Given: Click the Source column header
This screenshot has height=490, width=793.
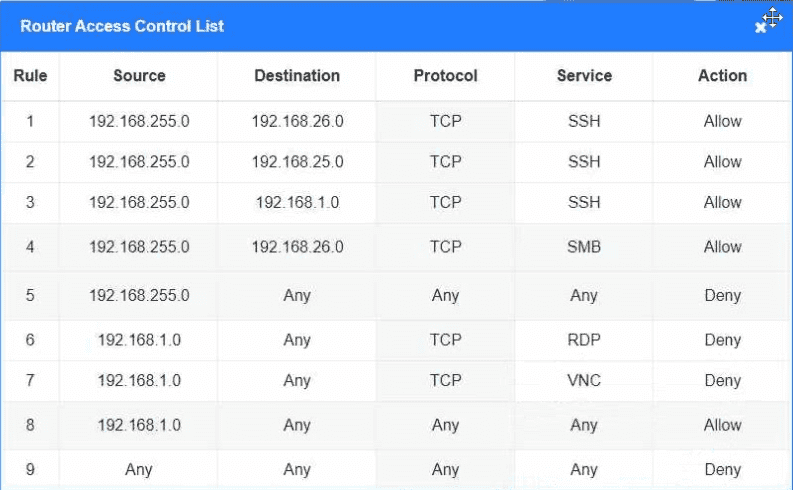Looking at the screenshot, I should 139,76.
